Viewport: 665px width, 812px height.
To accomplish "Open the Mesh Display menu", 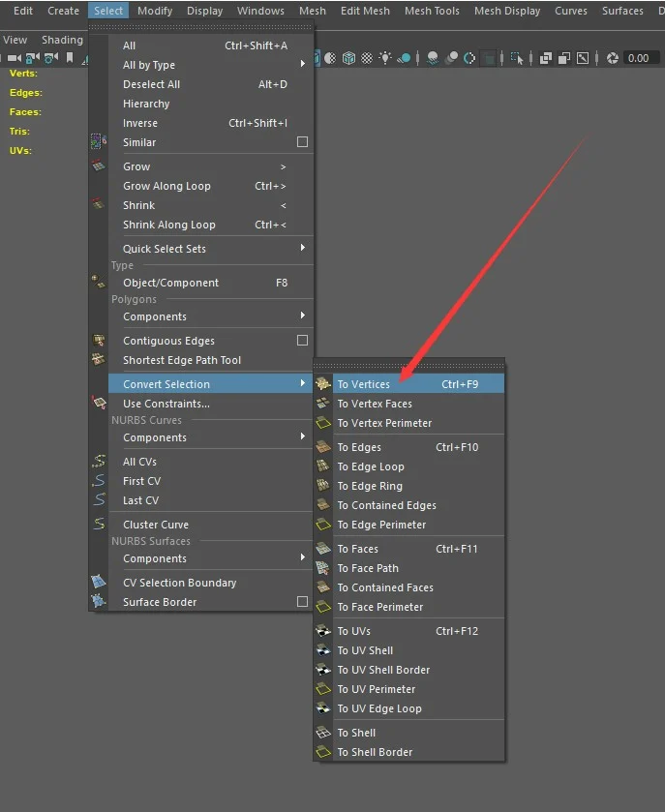I will (507, 11).
